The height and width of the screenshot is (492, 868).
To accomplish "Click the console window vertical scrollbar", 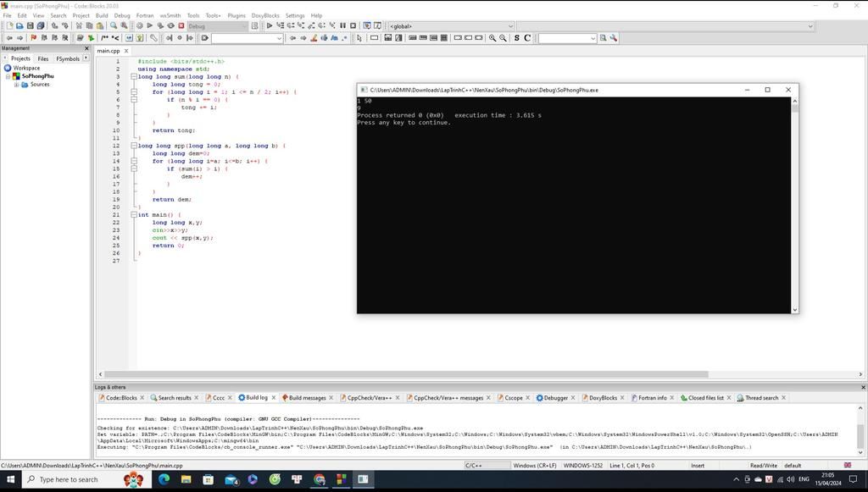I will tap(795, 108).
